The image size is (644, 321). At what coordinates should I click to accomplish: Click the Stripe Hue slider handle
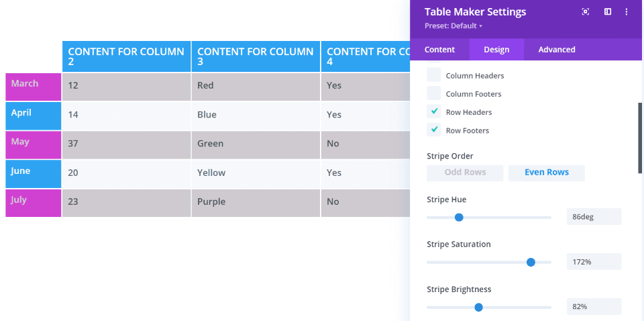(459, 217)
